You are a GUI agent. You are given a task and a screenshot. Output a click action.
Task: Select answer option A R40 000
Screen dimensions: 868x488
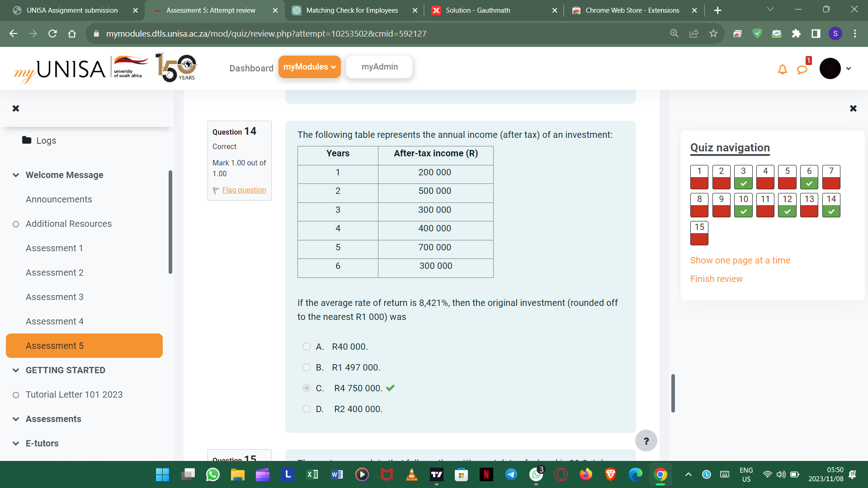click(x=307, y=347)
